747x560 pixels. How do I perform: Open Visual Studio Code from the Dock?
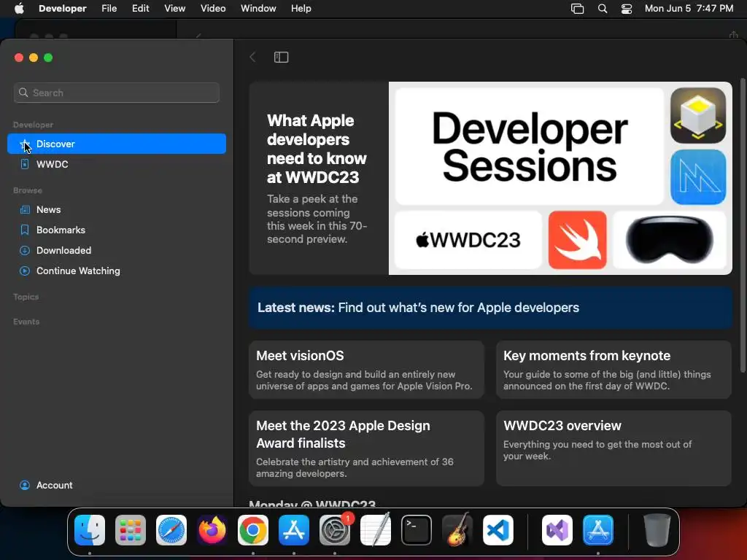(498, 530)
